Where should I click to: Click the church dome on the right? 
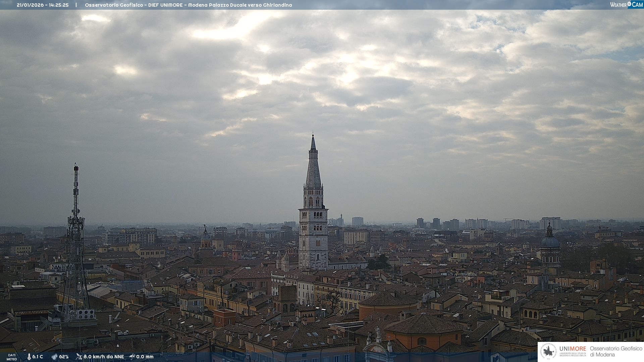(x=550, y=241)
